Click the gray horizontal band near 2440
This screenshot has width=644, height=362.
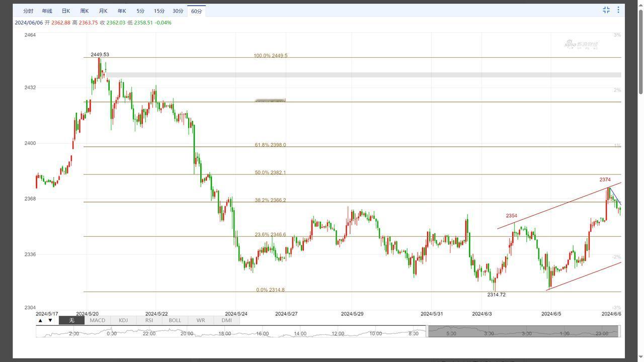point(363,75)
